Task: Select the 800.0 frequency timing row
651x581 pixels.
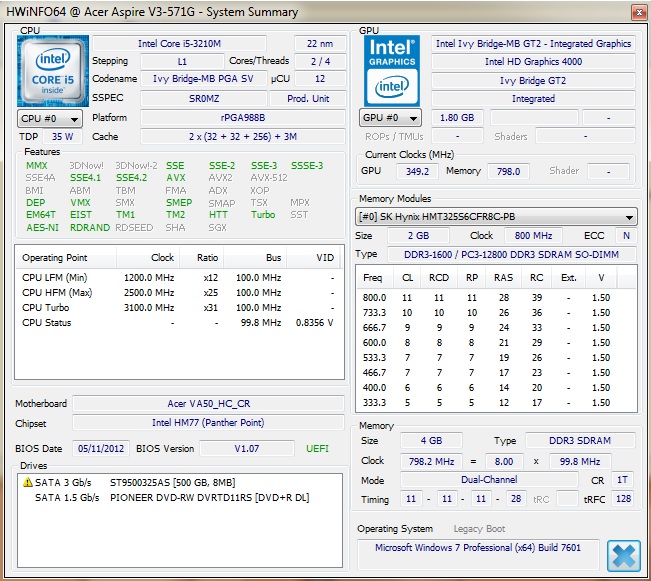Action: coord(496,298)
